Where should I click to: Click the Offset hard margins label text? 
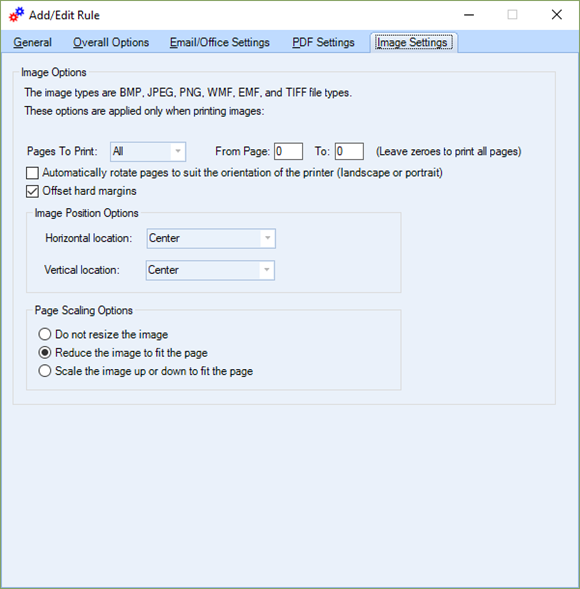[89, 191]
